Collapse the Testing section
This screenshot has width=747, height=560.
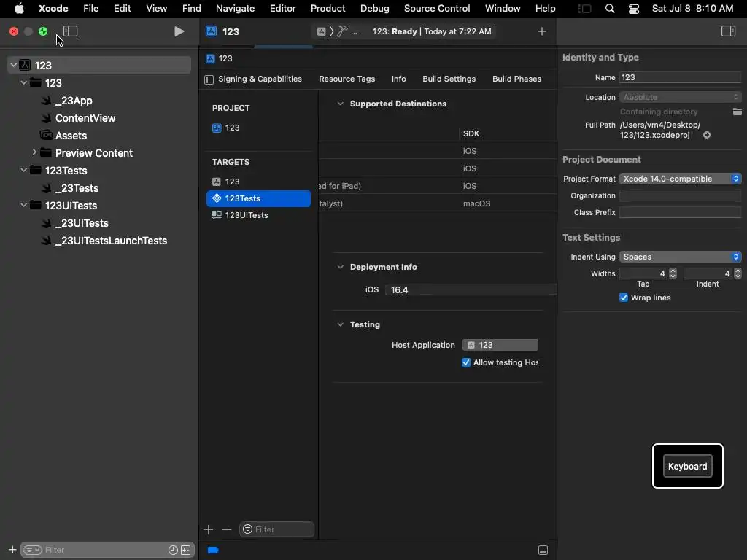[x=340, y=324]
